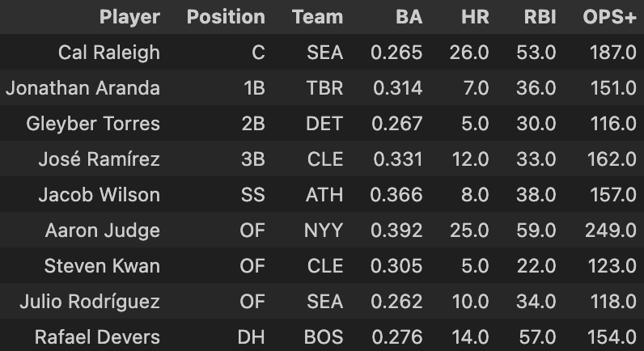Select José Ramírez in the table

[x=99, y=159]
